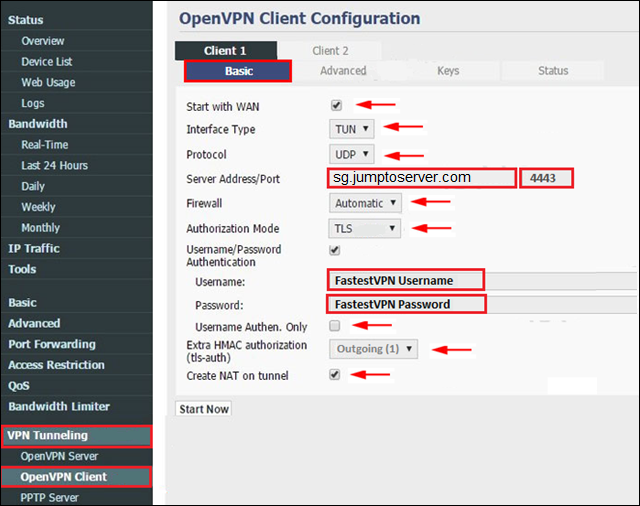Click the server address field sg.jumptoserver.com
Image resolution: width=640 pixels, height=506 pixels.
point(422,178)
